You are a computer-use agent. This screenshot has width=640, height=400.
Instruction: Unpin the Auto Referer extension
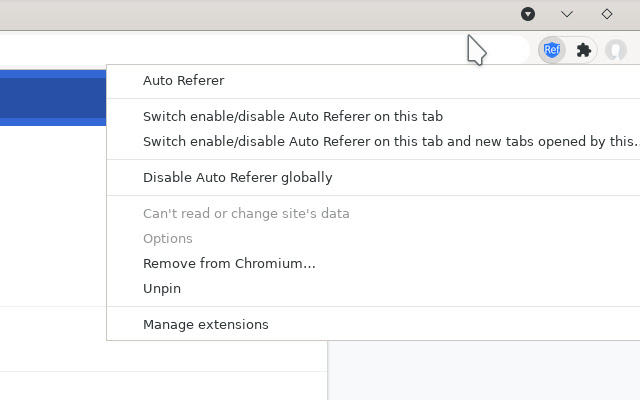point(161,289)
